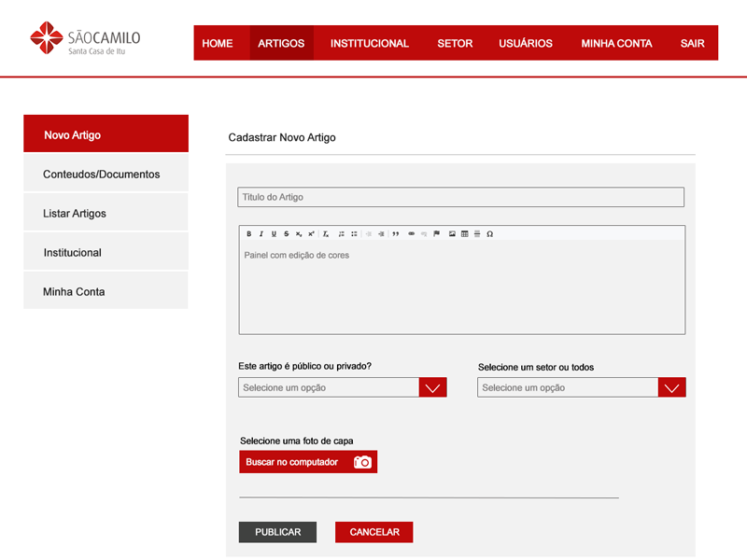Viewport: 747px width, 560px height.
Task: Insert a numbered list in editor
Action: (x=342, y=233)
